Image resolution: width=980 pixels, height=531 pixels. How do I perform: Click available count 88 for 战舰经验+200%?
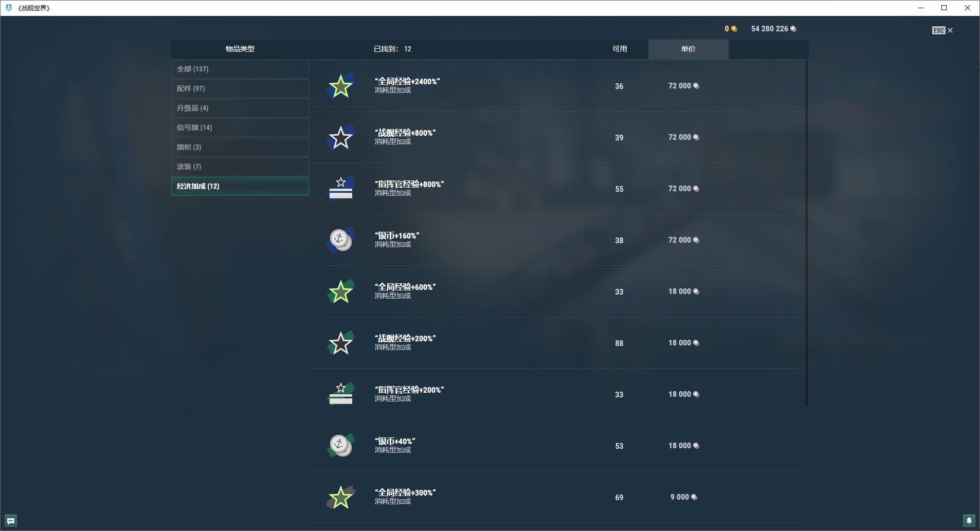619,343
